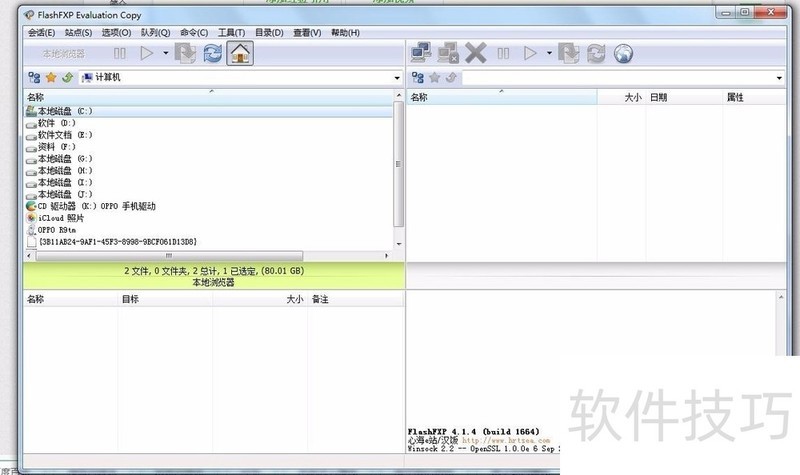Click the http://www.hrtsea.com link in log
Screen dimensions: 800x475
click(506, 440)
